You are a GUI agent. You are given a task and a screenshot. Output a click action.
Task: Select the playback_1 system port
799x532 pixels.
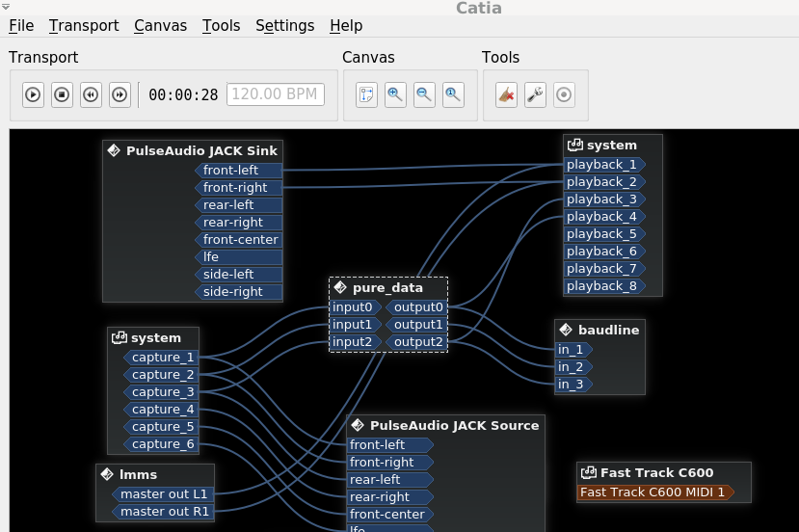coord(604,165)
